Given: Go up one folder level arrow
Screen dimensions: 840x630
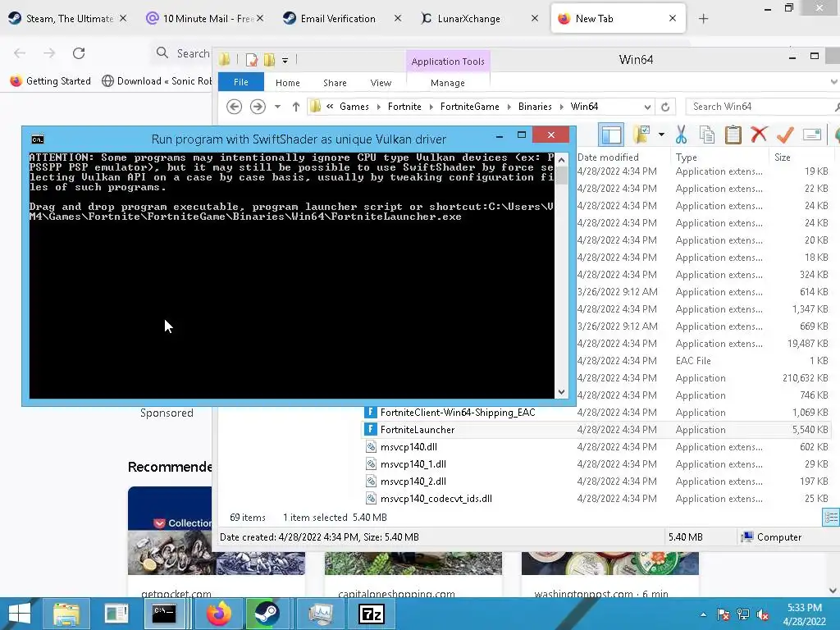Looking at the screenshot, I should [295, 107].
